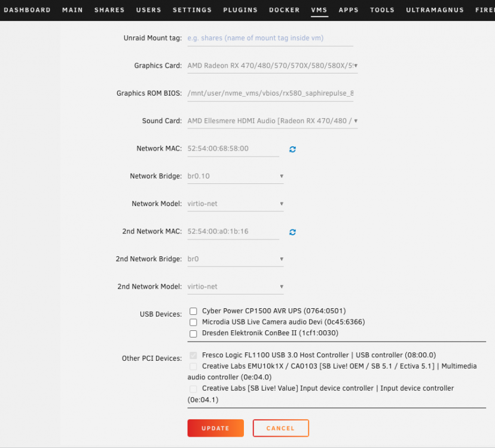Go to the Dashboard tab
The height and width of the screenshot is (448, 495).
pos(27,10)
